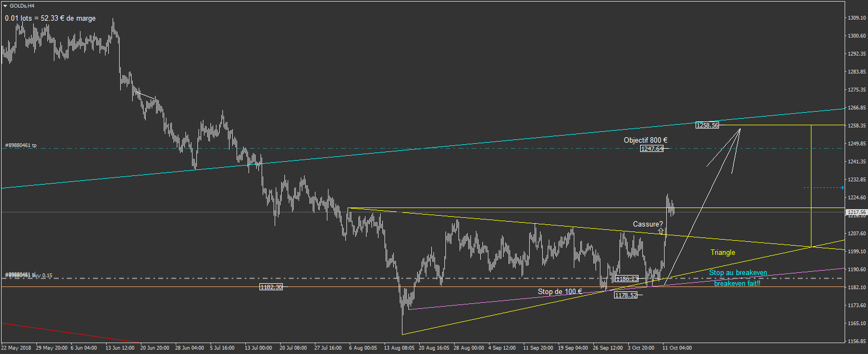Click the 'Stop au breakeven' cyan text
Screen dimensions: 868x354
pos(737,273)
